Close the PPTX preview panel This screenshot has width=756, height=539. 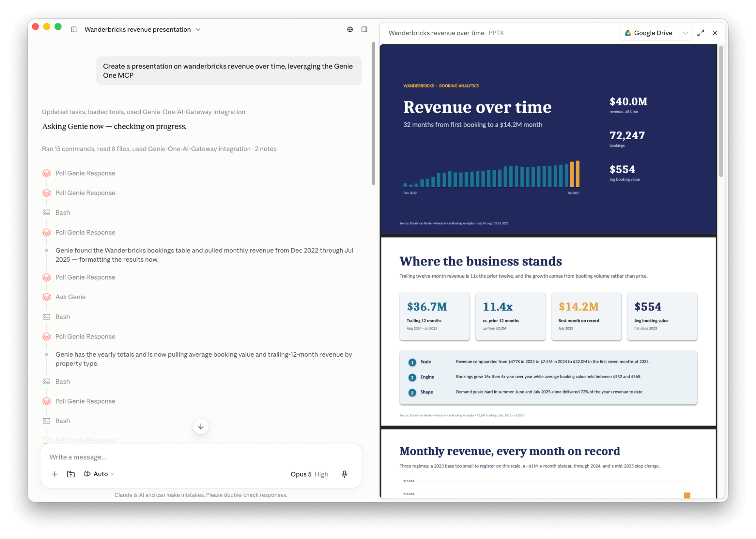tap(715, 33)
